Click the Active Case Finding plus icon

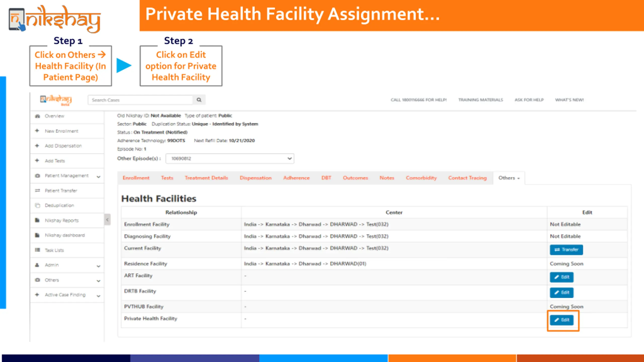tap(37, 295)
